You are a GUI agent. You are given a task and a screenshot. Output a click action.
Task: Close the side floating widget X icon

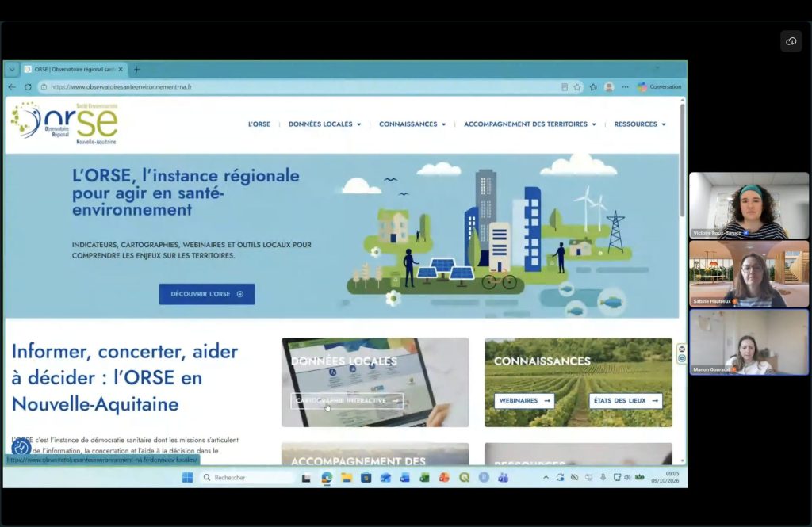(x=681, y=349)
